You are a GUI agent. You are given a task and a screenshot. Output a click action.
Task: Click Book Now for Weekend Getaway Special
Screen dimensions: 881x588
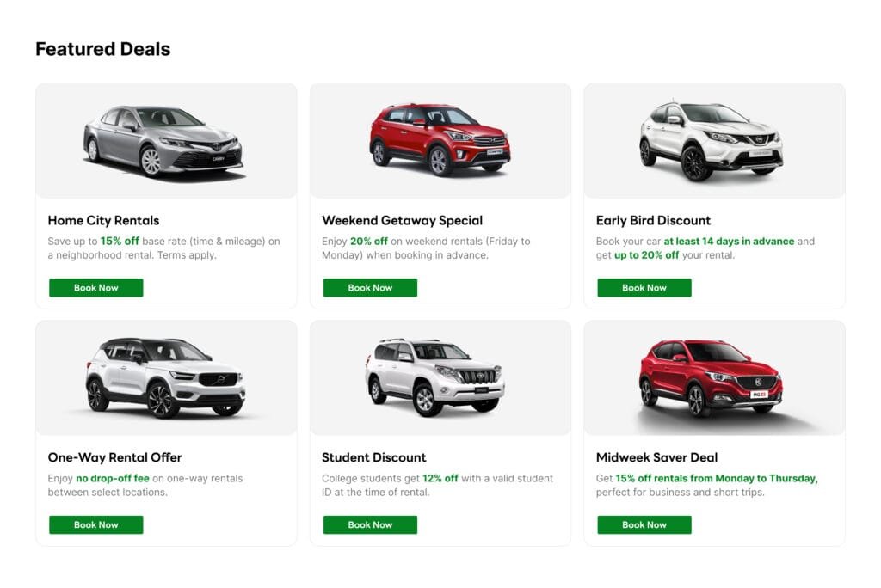click(x=370, y=287)
